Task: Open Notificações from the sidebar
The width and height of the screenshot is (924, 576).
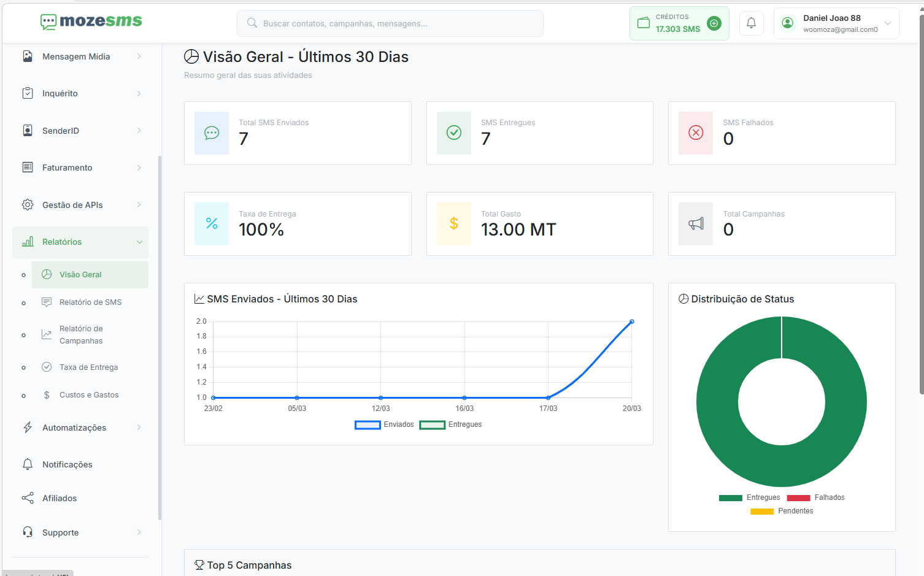Action: (67, 465)
